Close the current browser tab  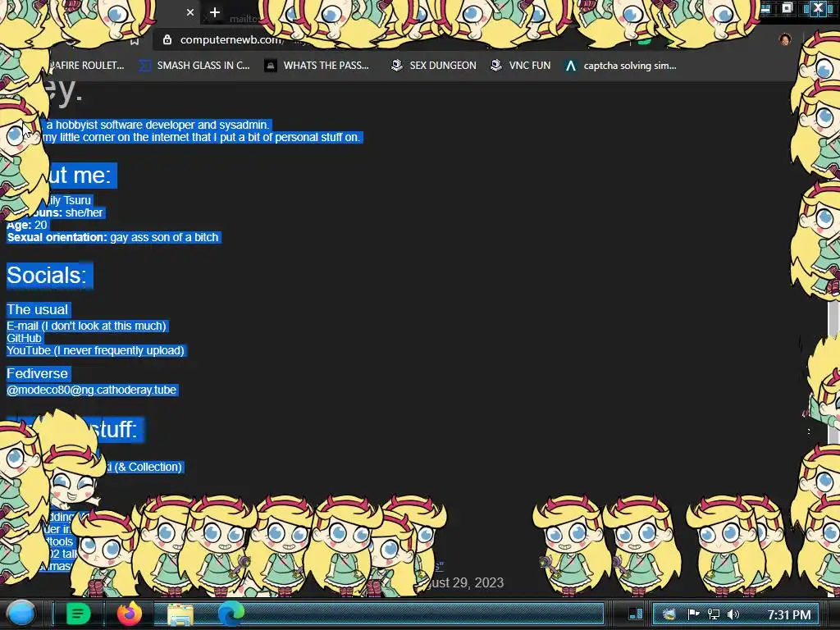tap(190, 12)
